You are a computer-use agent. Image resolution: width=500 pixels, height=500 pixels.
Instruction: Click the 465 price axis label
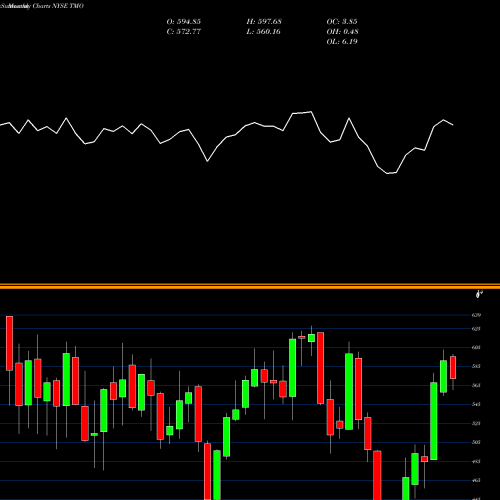point(476,480)
